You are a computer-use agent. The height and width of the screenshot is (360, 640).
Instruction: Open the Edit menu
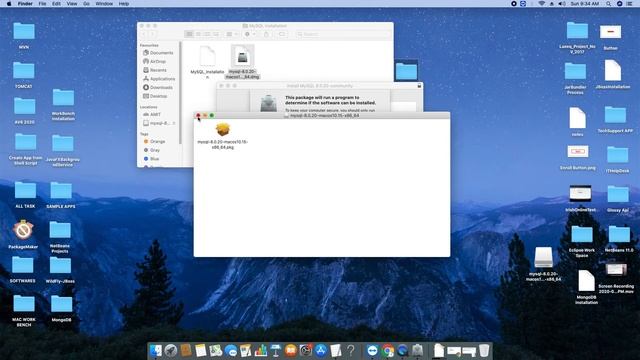tap(56, 4)
